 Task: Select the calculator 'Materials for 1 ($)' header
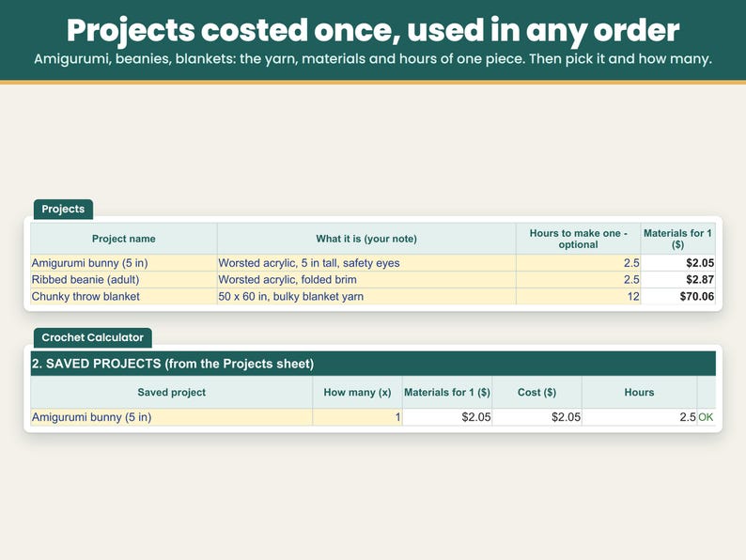click(x=446, y=393)
